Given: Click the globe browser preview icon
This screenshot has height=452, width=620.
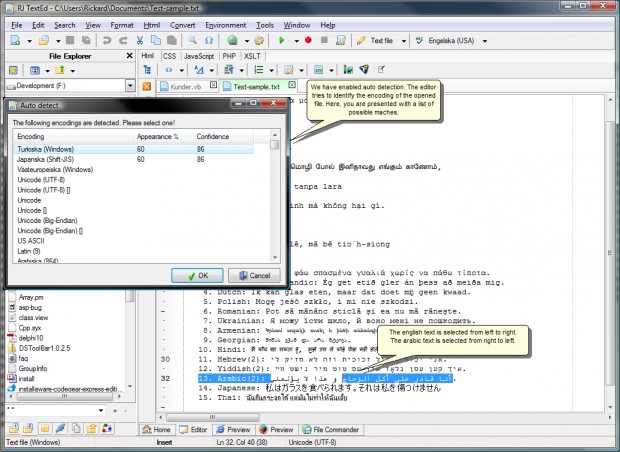Looking at the screenshot, I should tap(232, 40).
